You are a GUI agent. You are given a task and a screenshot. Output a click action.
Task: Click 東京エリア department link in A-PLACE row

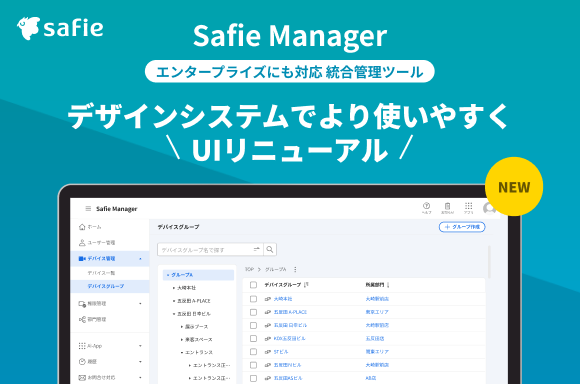[377, 312]
